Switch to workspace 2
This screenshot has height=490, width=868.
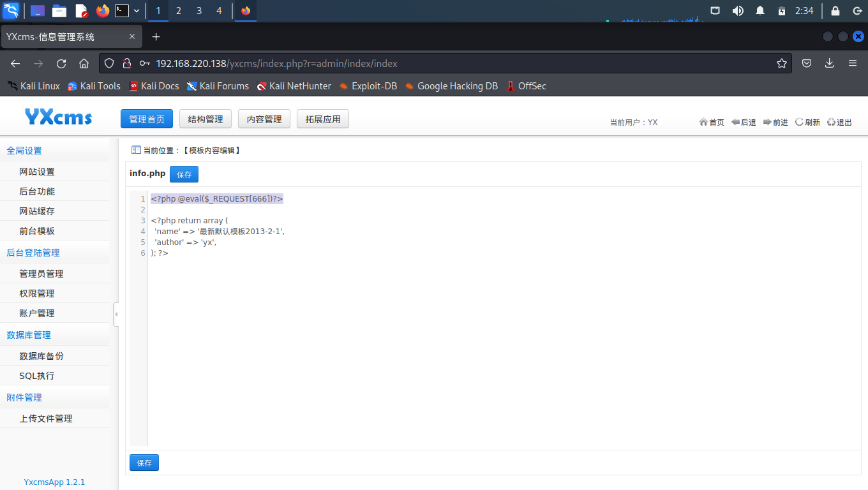pyautogui.click(x=179, y=11)
